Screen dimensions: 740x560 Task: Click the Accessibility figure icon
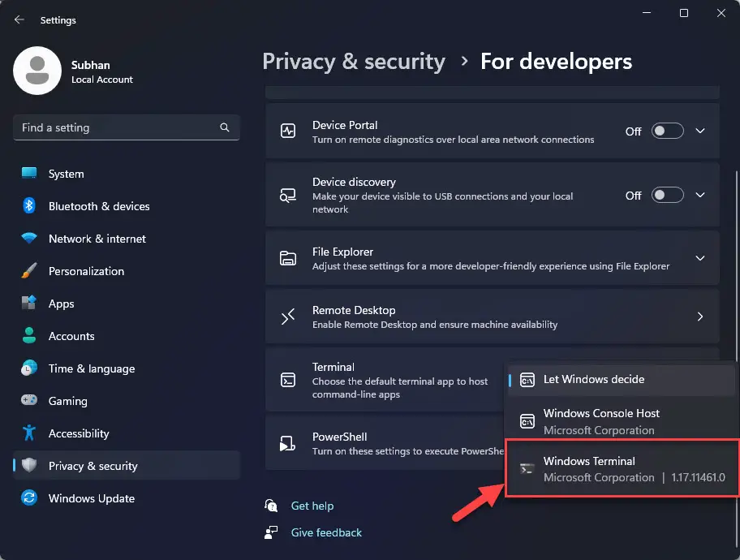point(29,433)
